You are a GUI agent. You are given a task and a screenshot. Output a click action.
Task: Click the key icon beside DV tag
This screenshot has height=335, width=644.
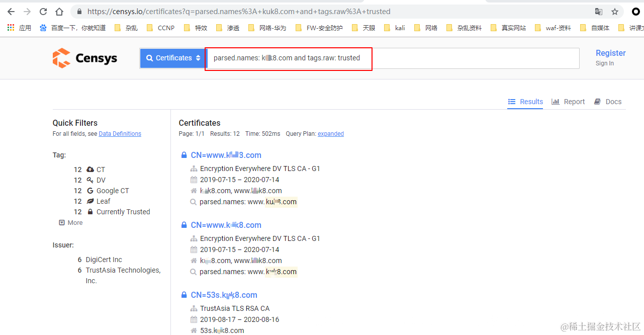click(x=90, y=180)
